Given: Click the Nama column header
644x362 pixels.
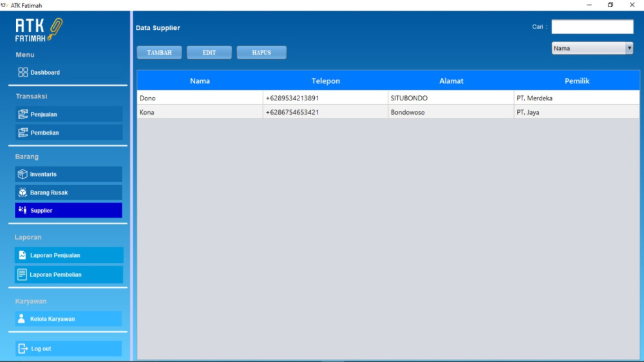Looking at the screenshot, I should pos(200,81).
